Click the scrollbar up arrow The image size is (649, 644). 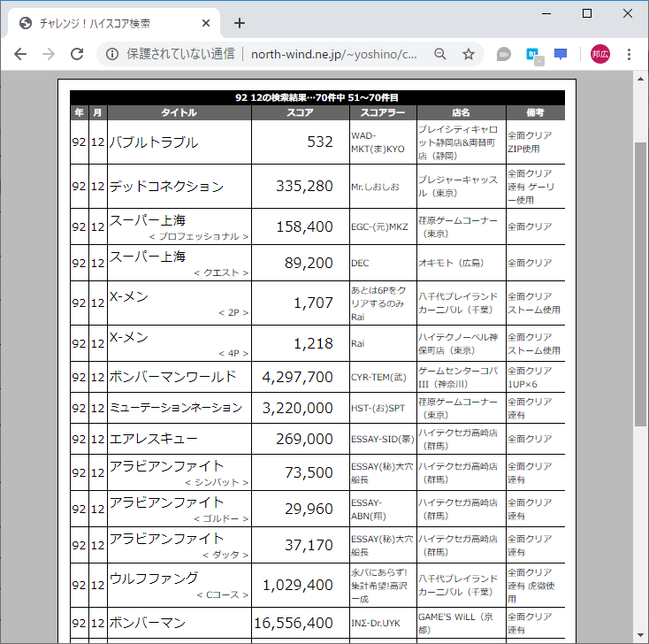[x=640, y=79]
